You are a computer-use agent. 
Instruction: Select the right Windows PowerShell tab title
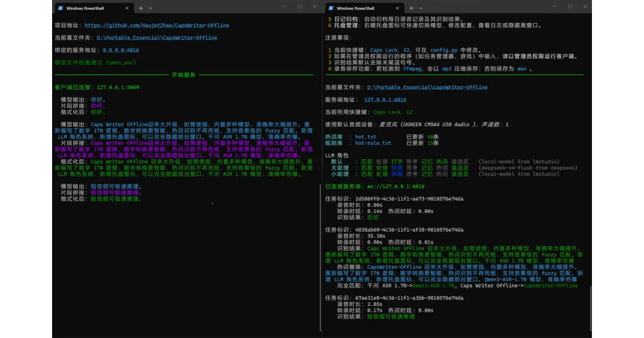[x=355, y=8]
